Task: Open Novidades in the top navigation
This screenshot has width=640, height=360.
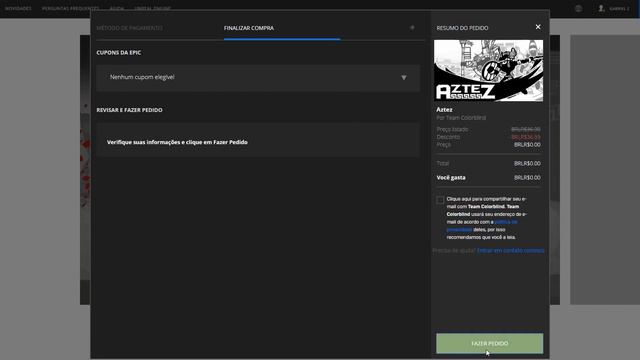Action: pos(18,8)
